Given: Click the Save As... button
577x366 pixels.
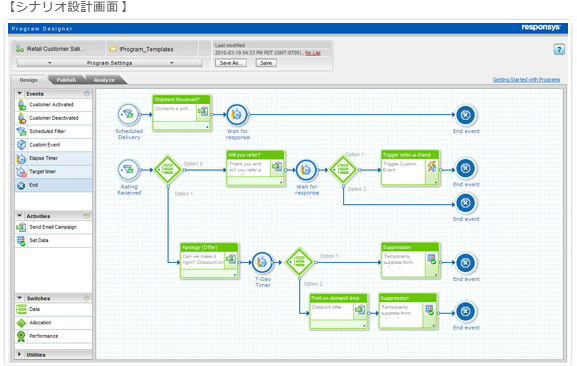Looking at the screenshot, I should click(230, 63).
